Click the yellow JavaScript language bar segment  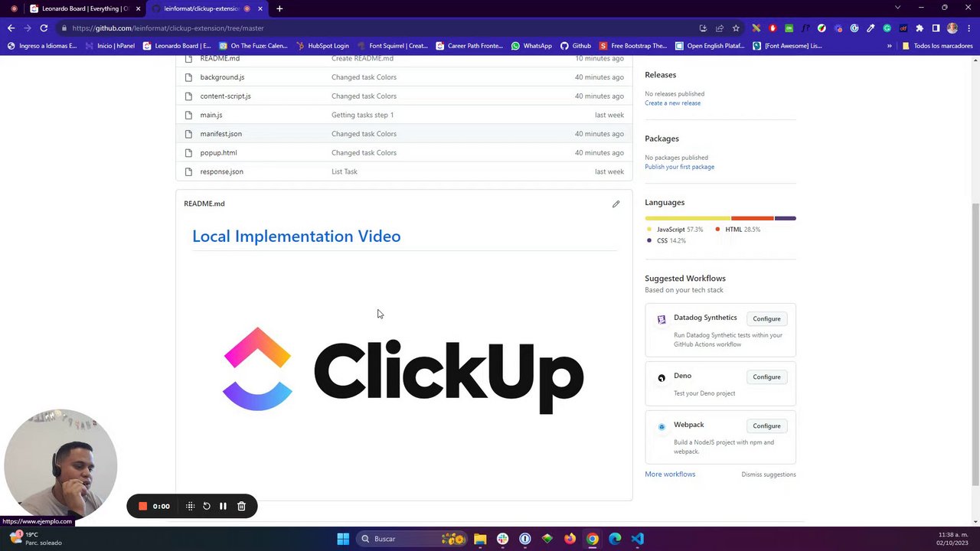688,218
